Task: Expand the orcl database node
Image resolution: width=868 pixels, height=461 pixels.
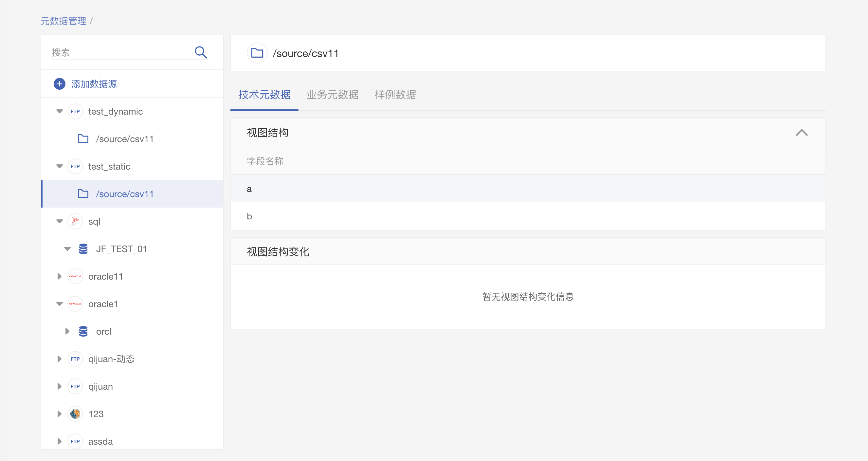Action: (67, 331)
